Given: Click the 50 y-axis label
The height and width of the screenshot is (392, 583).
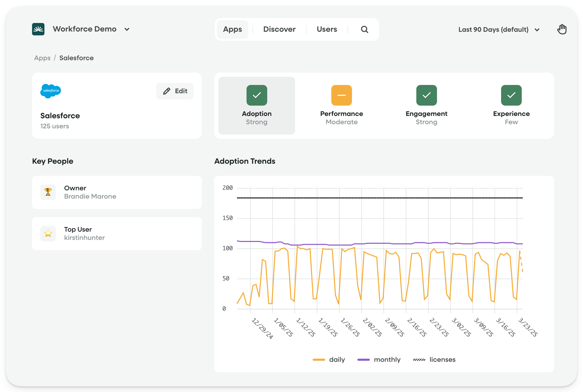Looking at the screenshot, I should coord(226,278).
